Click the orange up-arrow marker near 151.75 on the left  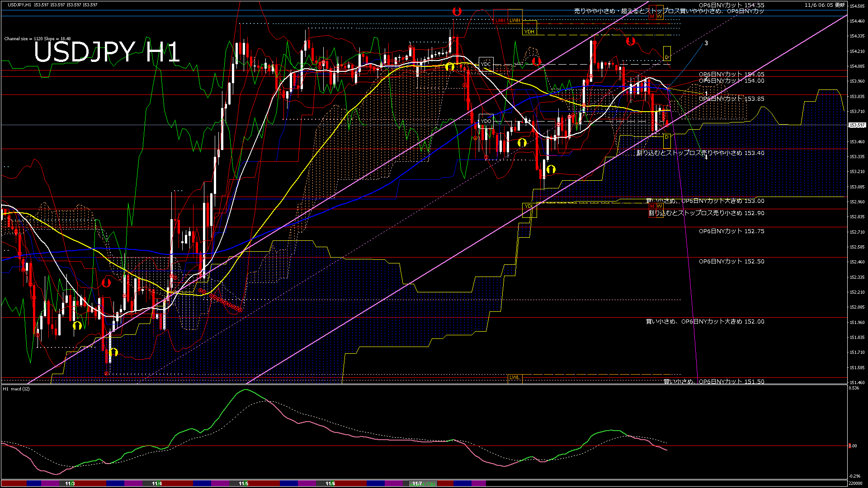(x=113, y=352)
